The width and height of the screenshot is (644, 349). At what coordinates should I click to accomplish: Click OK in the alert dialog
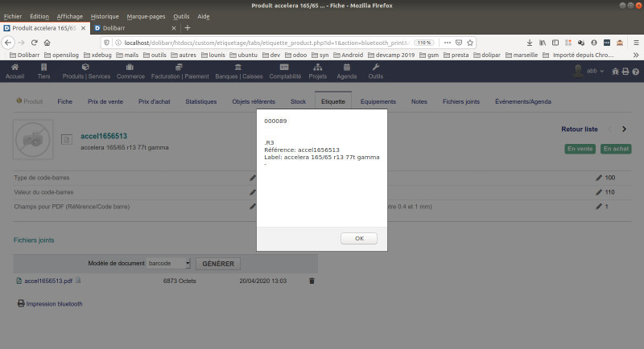coord(358,238)
